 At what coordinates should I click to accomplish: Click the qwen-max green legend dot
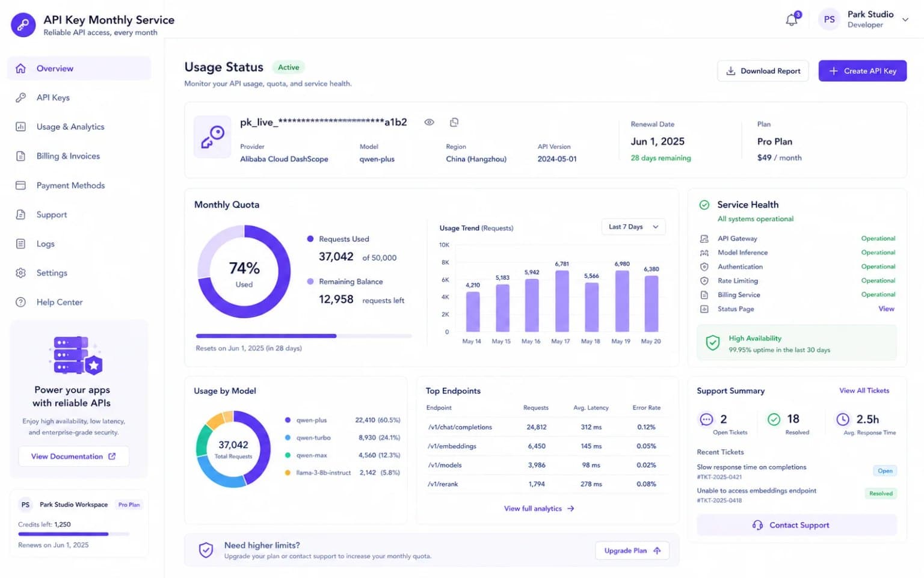(288, 455)
